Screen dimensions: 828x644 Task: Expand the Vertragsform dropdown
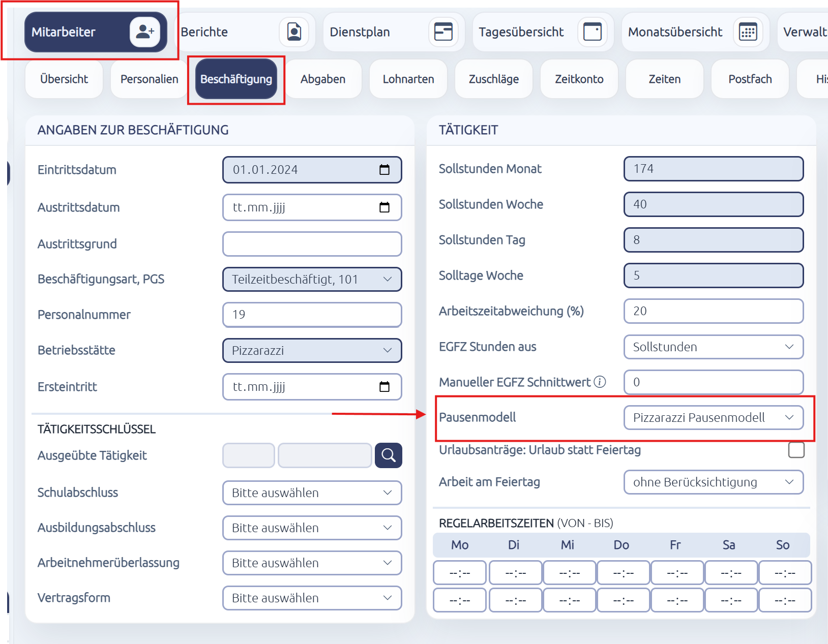click(x=312, y=598)
